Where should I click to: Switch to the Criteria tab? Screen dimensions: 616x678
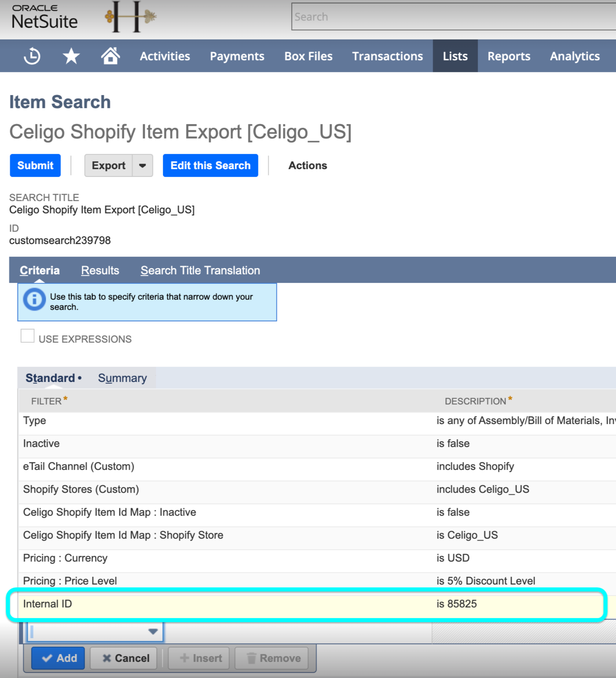(40, 270)
